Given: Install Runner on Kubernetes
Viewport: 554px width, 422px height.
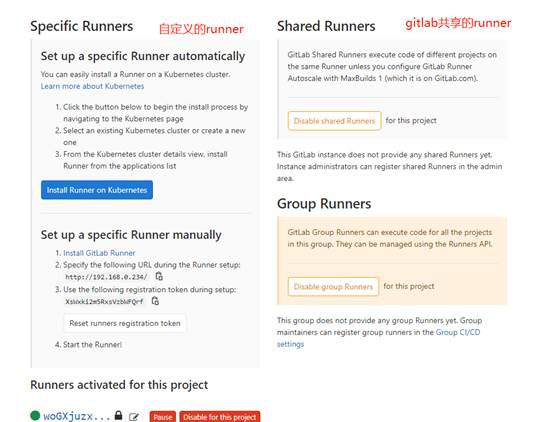Looking at the screenshot, I should [x=97, y=190].
